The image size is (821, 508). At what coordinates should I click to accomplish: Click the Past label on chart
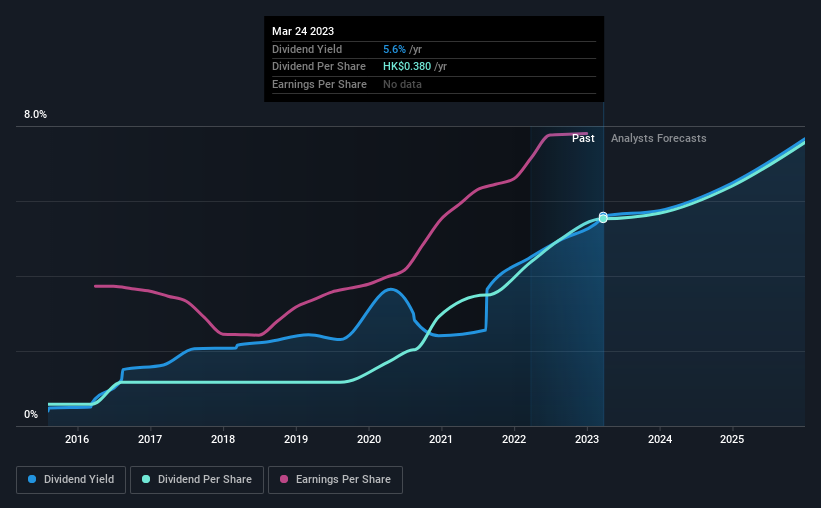(x=583, y=138)
